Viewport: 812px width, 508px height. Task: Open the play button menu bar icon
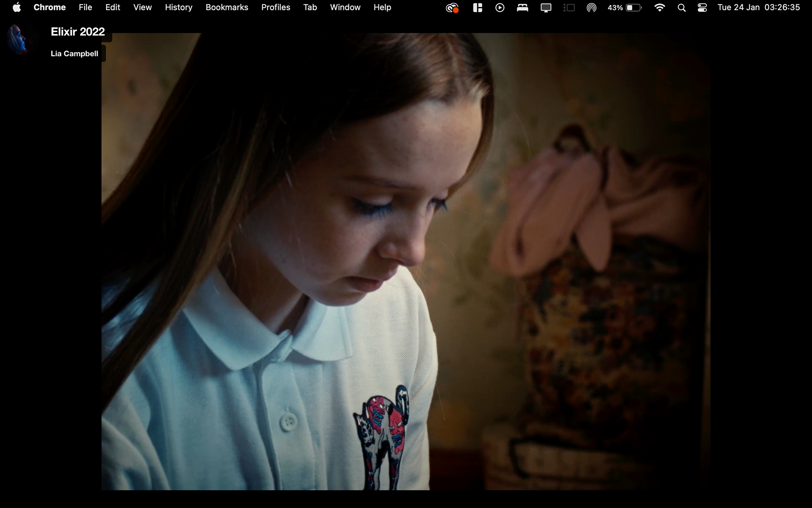point(499,8)
